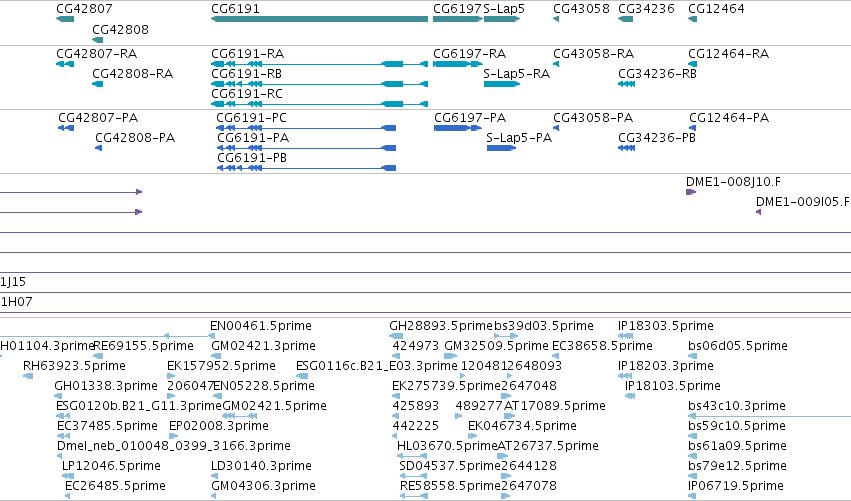Click the GM02421.3prime EST label
The height and width of the screenshot is (501, 851).
[x=263, y=346]
